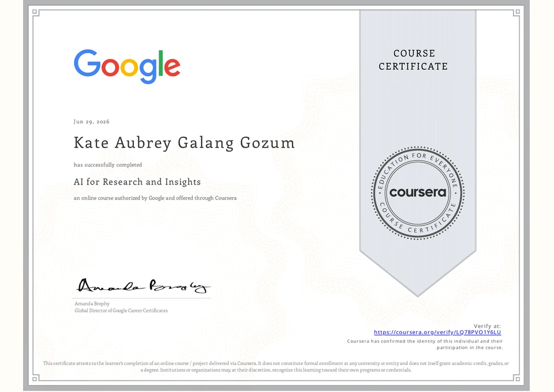Open the Coursera verification link
The height and width of the screenshot is (392, 554).
437,333
